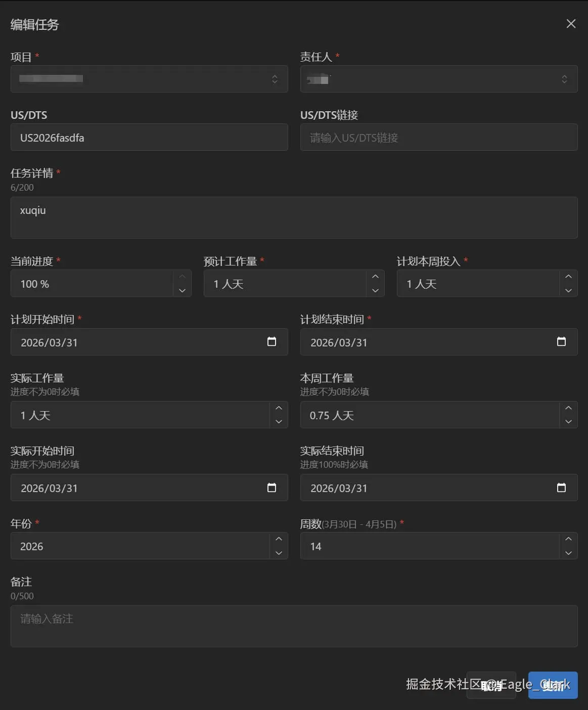Focus the US/DTS链接 input field
Viewport: 588px width, 710px height.
pyautogui.click(x=439, y=138)
